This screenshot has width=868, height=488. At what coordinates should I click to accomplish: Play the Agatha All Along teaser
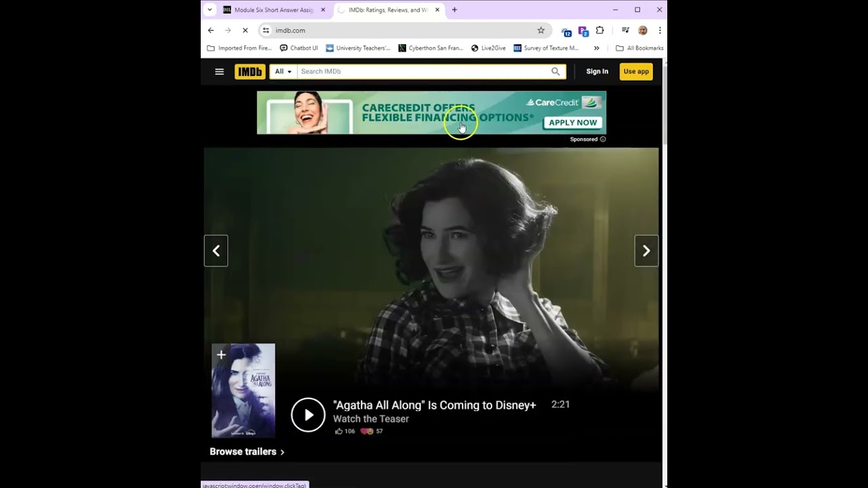308,415
